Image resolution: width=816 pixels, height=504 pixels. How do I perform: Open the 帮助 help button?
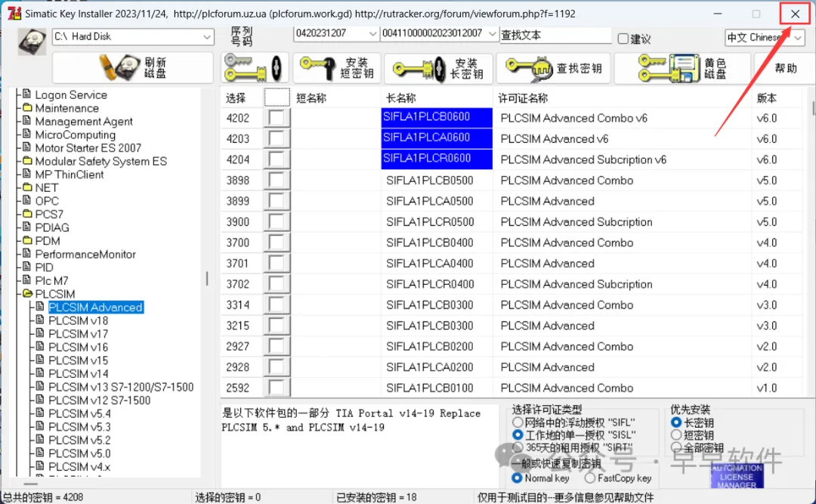(x=785, y=68)
